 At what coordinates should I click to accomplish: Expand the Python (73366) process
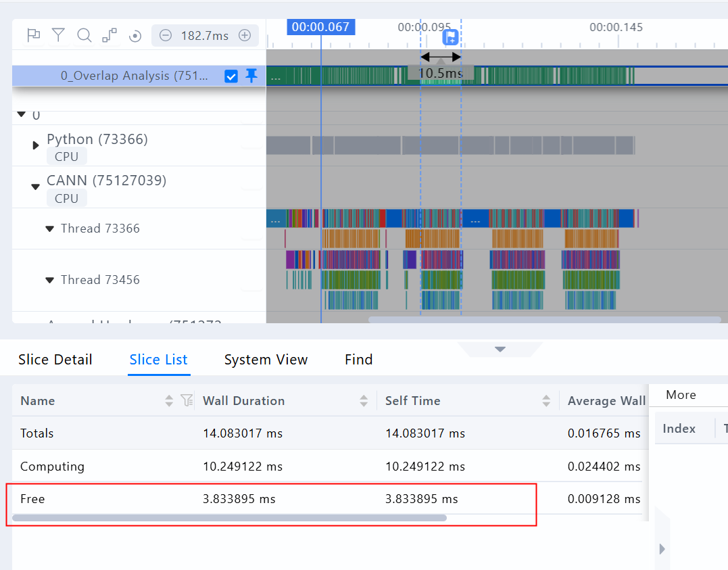(36, 145)
